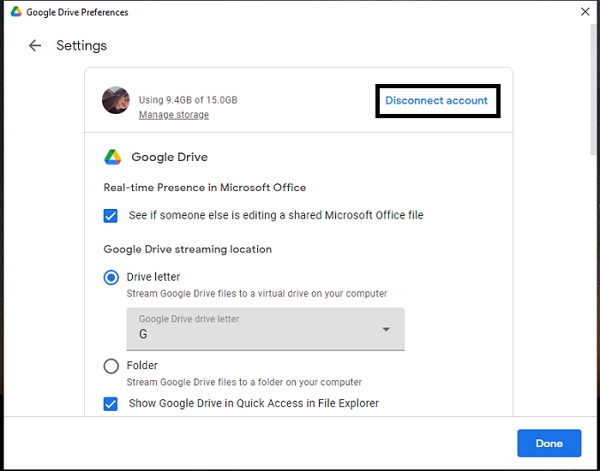The height and width of the screenshot is (471, 600).
Task: Click the storage usage text 9.4GB of 15.0GB
Action: (188, 100)
